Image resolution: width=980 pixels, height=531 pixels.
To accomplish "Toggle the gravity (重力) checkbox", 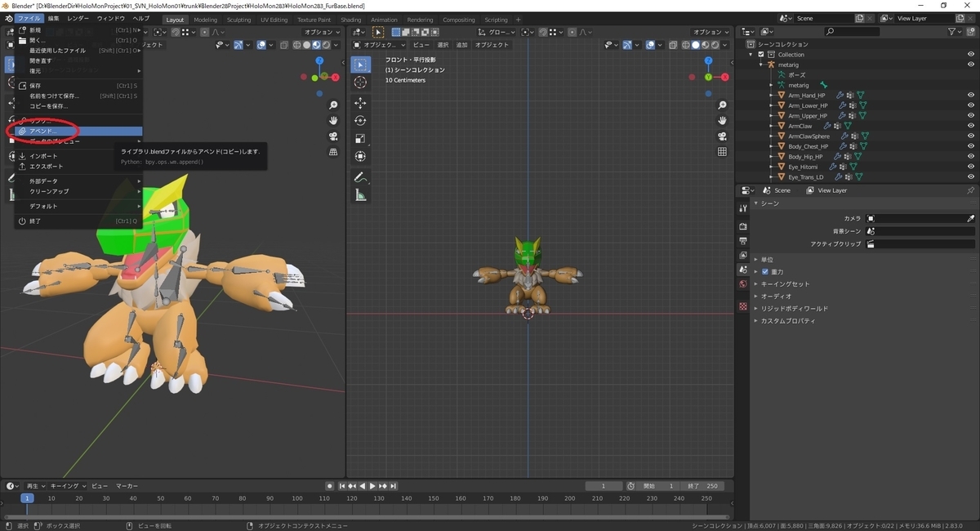I will tap(765, 271).
